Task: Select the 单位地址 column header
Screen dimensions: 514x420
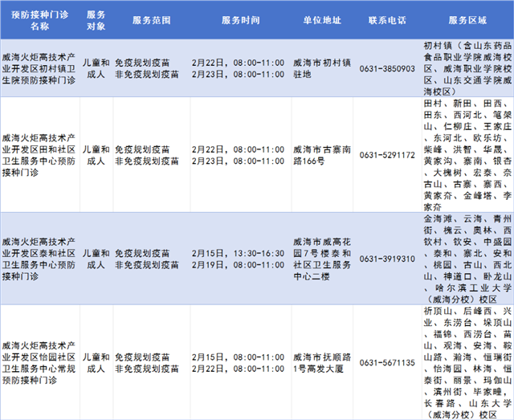Action: (317, 20)
